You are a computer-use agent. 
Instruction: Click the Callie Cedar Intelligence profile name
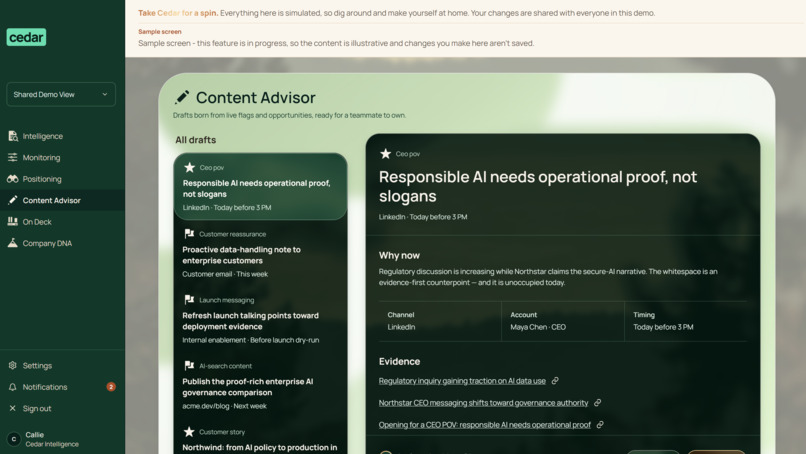(52, 439)
